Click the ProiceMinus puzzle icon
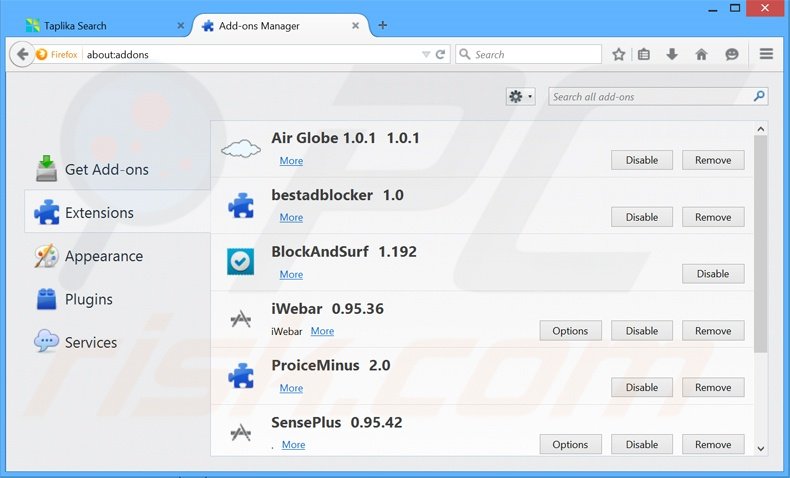Viewport: 790px width, 478px height. click(241, 376)
